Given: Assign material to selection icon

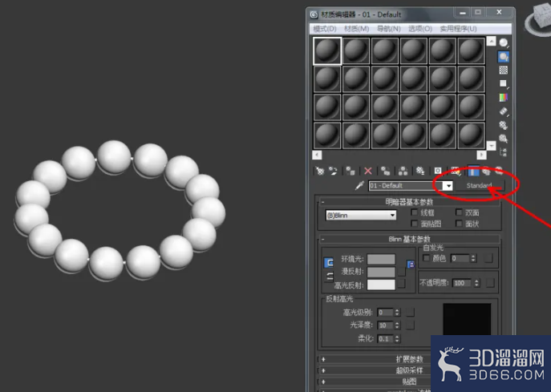Looking at the screenshot, I should 350,171.
